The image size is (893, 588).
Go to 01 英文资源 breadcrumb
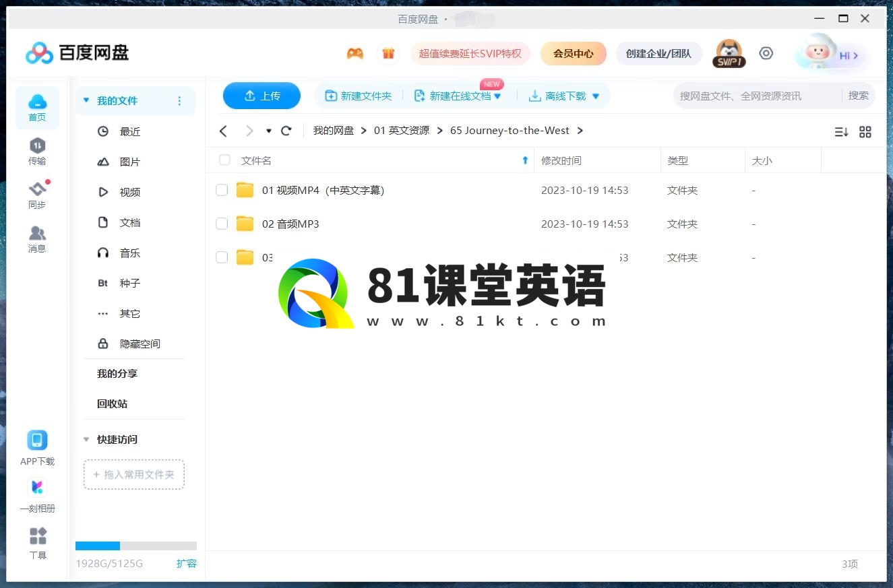[x=402, y=131]
